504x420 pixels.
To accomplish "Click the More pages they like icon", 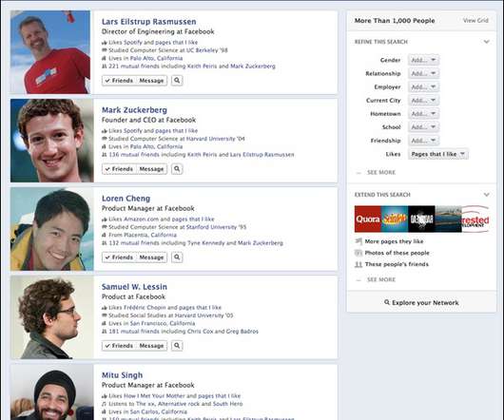I will tap(359, 241).
